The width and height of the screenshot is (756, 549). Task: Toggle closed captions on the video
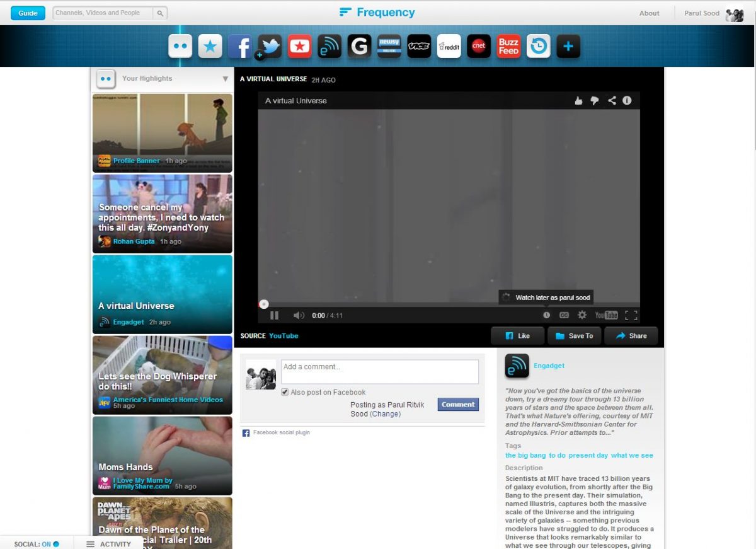564,315
